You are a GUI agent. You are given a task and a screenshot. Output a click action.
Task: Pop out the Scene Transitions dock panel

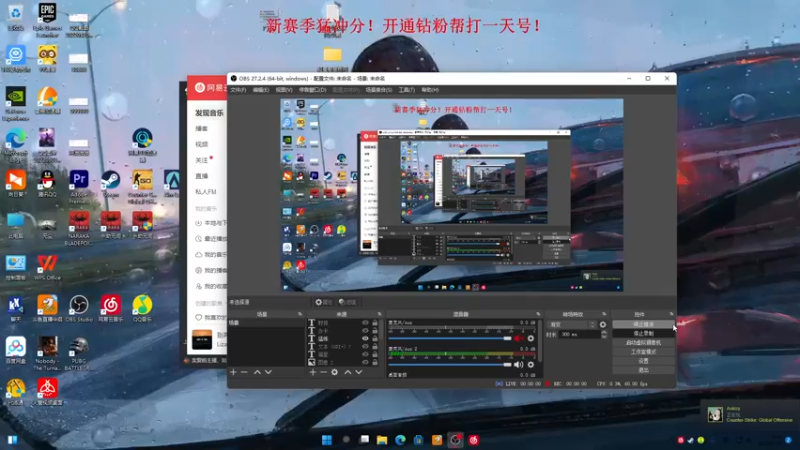coord(604,314)
